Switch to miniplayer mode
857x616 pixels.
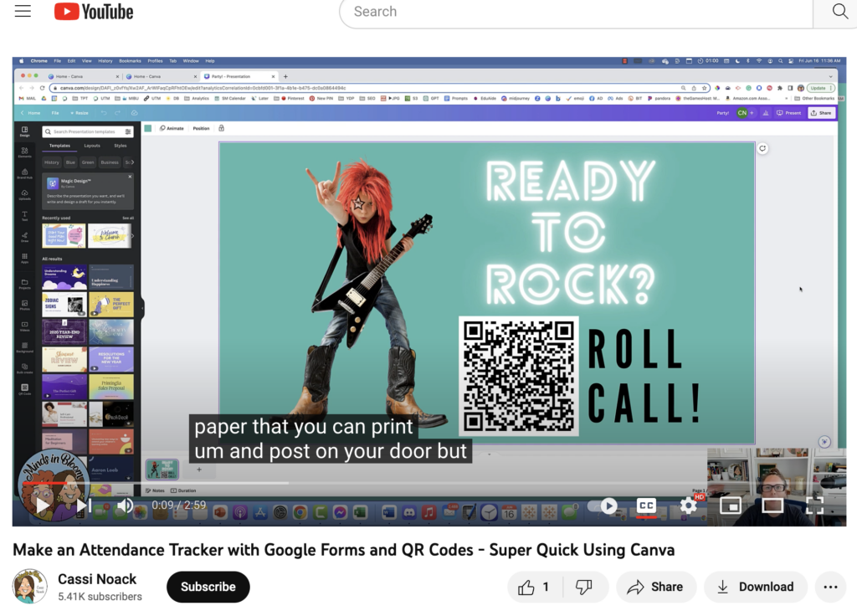tap(730, 506)
